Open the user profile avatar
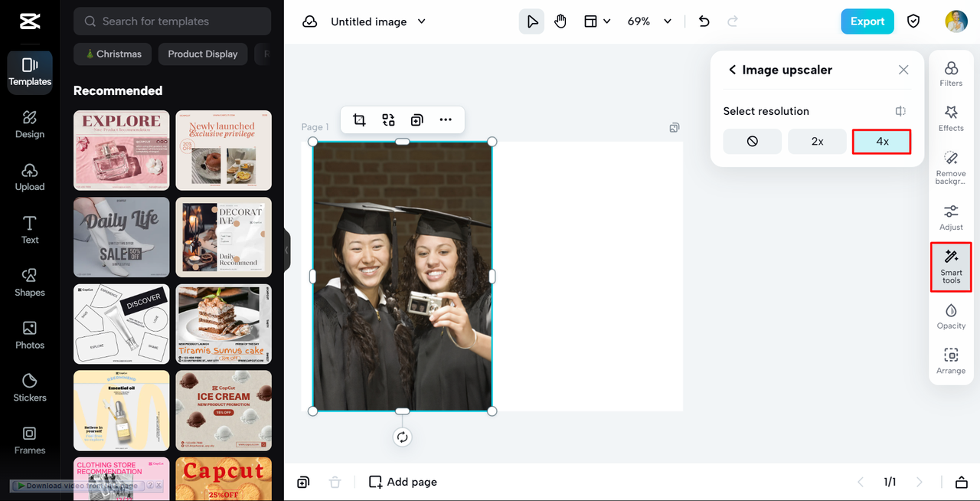Viewport: 980px width, 501px height. click(x=956, y=21)
